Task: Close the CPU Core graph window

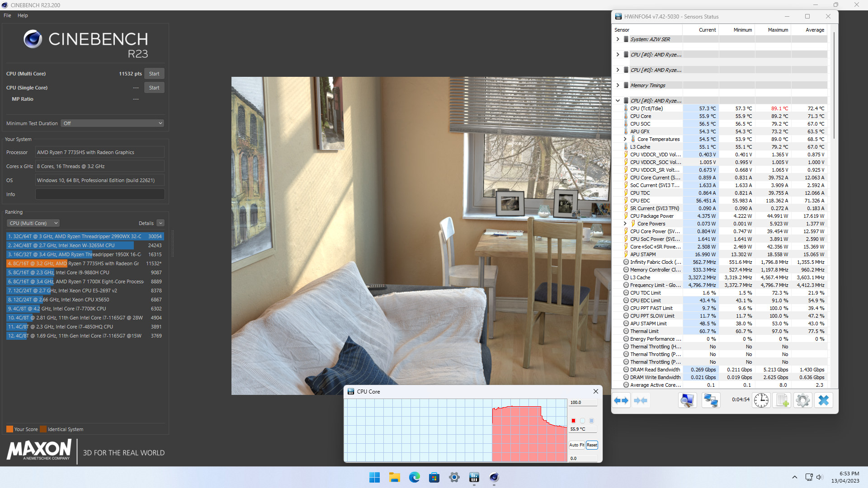Action: tap(595, 391)
